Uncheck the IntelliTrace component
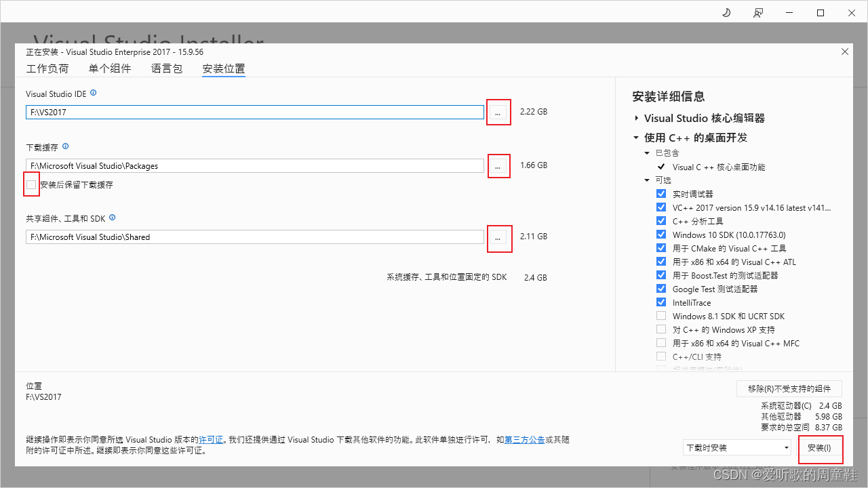 (x=661, y=302)
